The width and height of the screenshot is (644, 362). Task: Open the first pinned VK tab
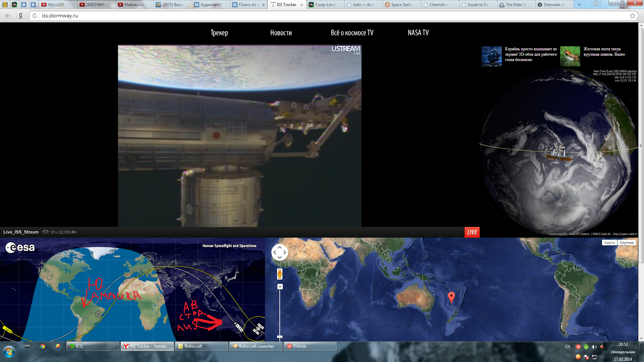coord(24,5)
